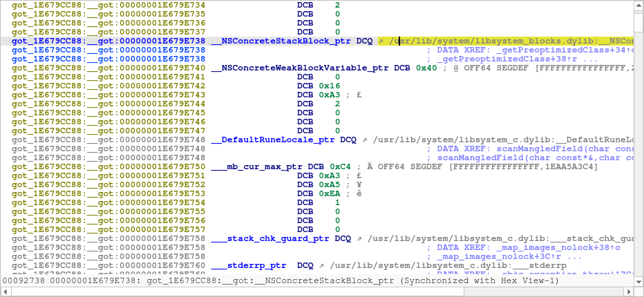
Task: Click the address 00000001E679E741 line
Action: (x=108, y=77)
